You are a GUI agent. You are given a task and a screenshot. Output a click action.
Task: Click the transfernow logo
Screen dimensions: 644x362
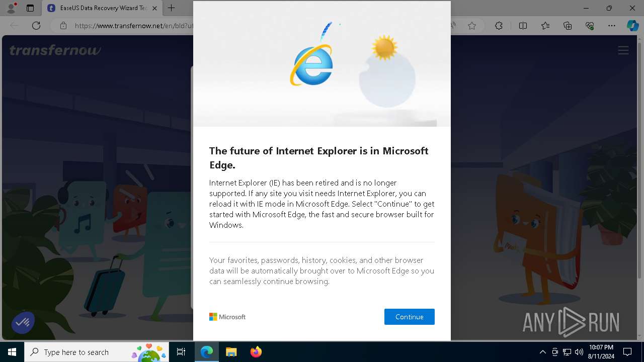pyautogui.click(x=55, y=50)
